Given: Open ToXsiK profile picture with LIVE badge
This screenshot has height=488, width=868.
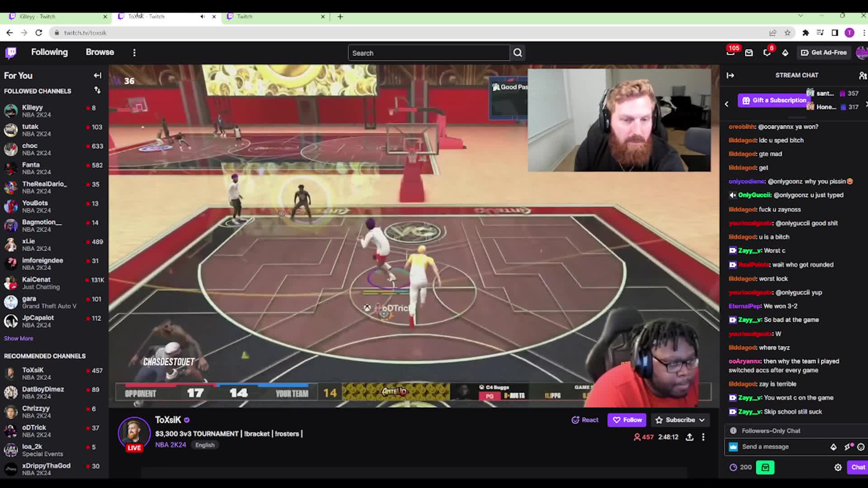Looking at the screenshot, I should coord(134,434).
